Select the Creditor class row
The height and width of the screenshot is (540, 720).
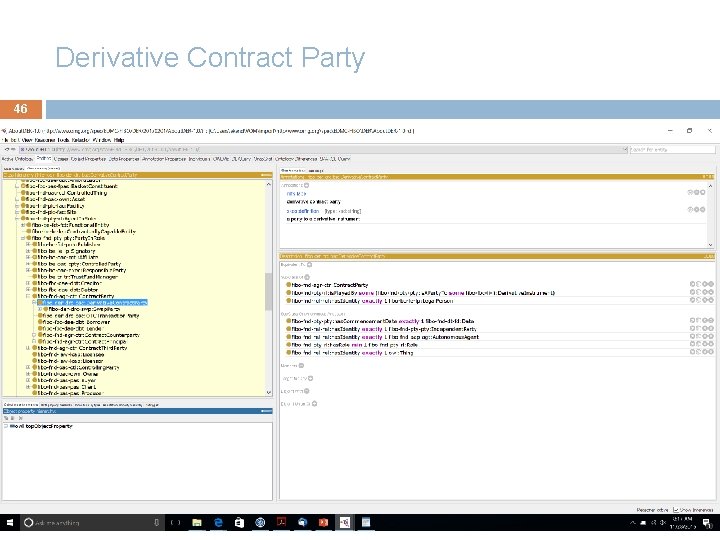[69, 283]
